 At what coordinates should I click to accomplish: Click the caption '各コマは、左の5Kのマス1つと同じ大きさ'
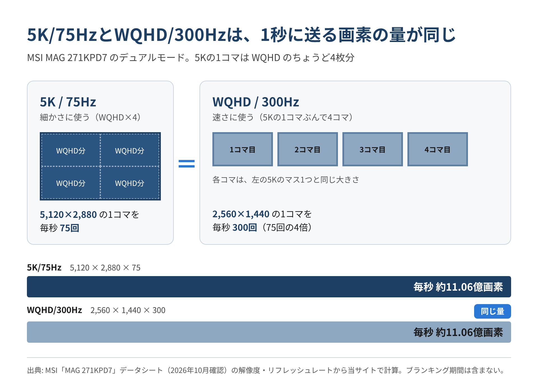[x=286, y=179]
